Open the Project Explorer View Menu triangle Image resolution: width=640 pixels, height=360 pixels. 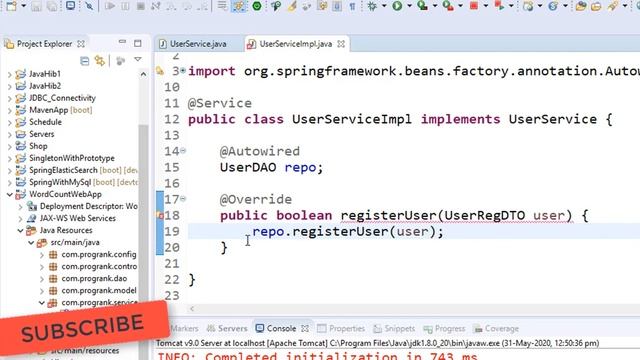[138, 60]
